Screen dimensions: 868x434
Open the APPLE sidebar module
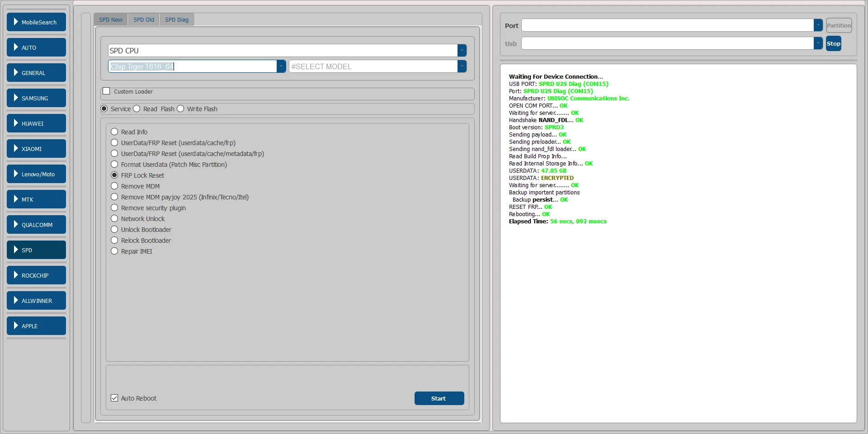coord(36,326)
